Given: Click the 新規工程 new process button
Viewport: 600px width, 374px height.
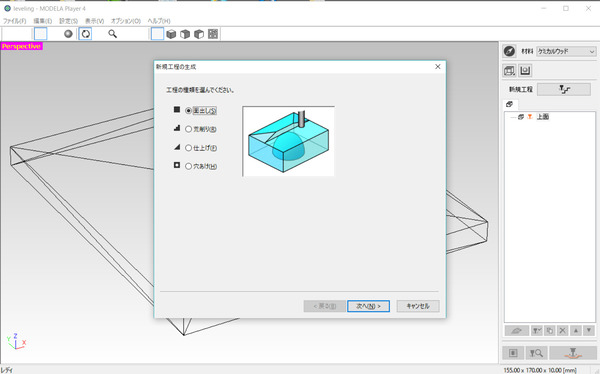Looking at the screenshot, I should (x=564, y=89).
